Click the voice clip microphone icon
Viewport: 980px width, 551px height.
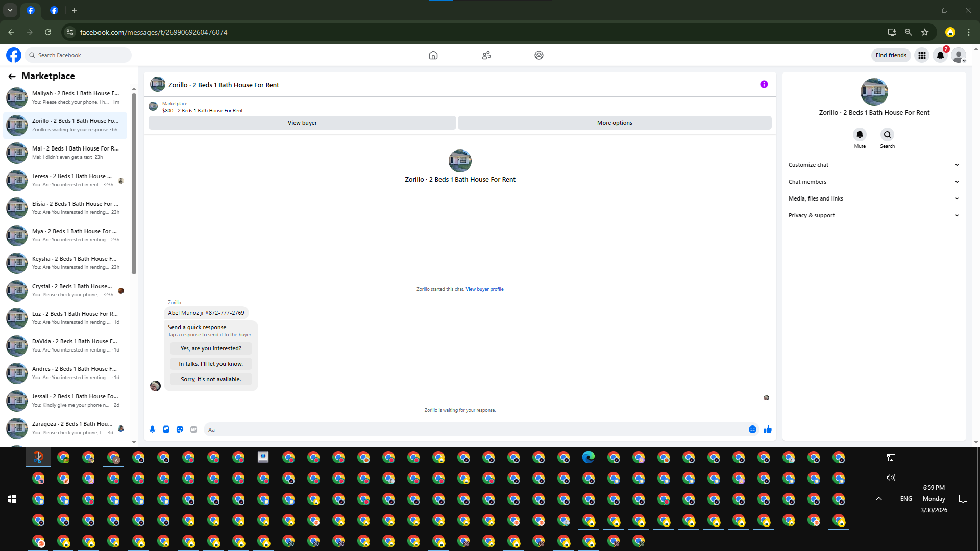coord(152,430)
